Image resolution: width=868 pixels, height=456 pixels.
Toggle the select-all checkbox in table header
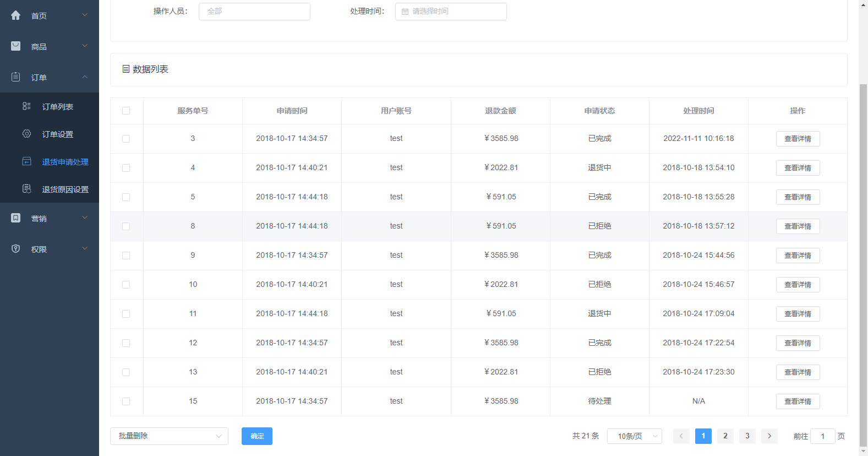pyautogui.click(x=126, y=111)
